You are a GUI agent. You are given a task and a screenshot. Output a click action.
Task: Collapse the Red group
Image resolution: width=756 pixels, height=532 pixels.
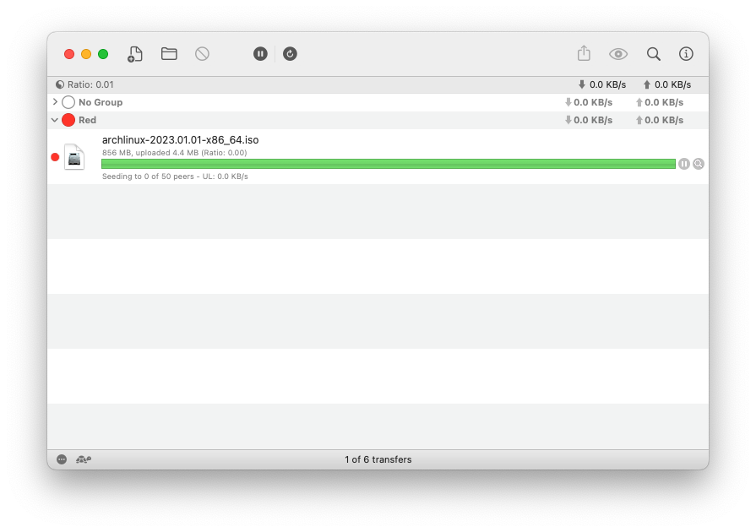56,120
